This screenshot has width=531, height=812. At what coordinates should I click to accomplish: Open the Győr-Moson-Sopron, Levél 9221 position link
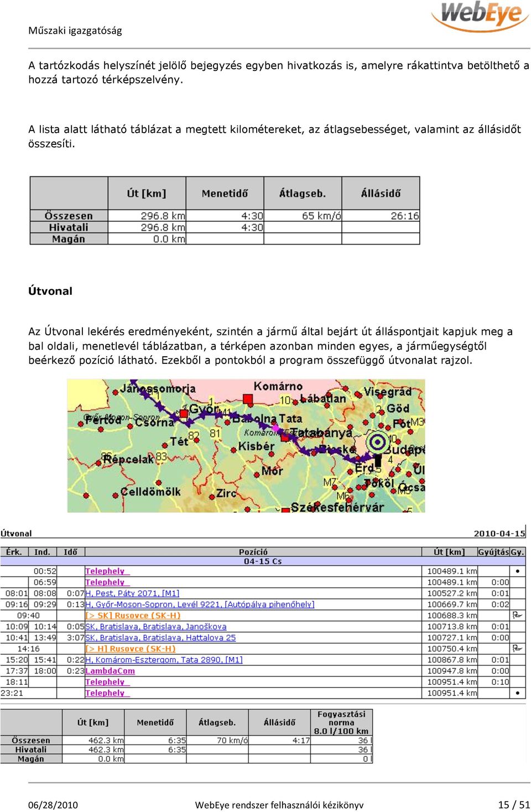point(200,604)
